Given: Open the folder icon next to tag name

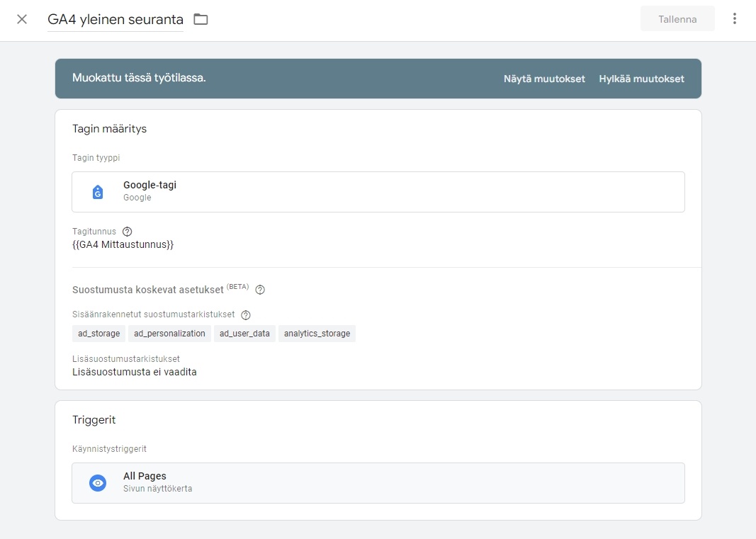Looking at the screenshot, I should 201,19.
